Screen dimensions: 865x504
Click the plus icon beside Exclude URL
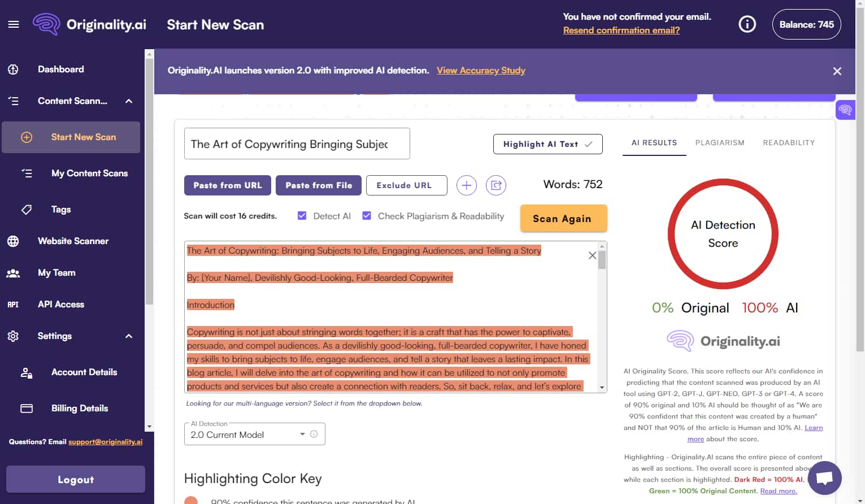[x=467, y=185]
